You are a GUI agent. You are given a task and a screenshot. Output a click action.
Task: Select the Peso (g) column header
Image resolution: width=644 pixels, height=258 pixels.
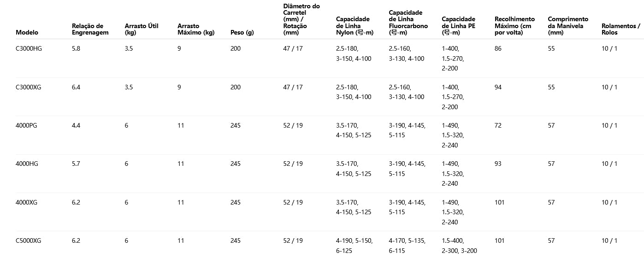coord(242,33)
